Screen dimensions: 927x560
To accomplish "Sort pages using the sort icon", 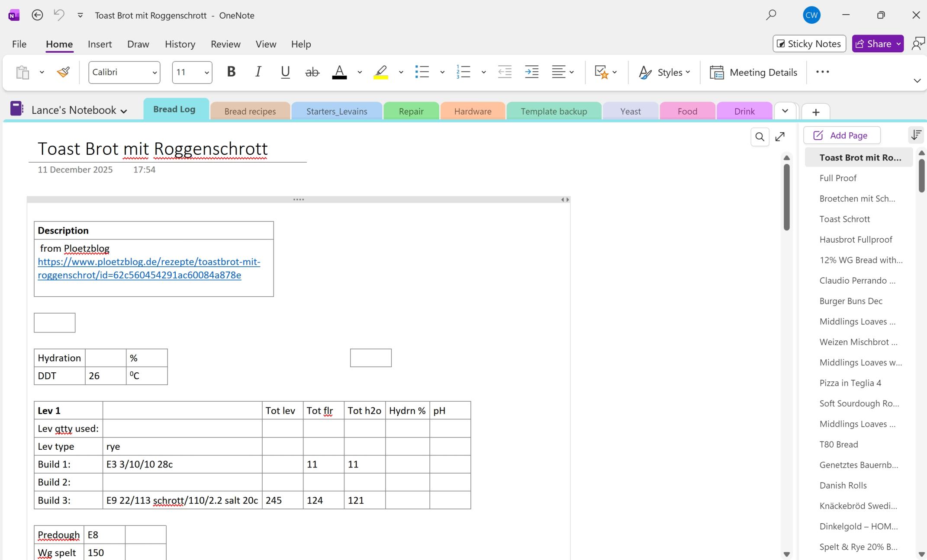I will pyautogui.click(x=916, y=135).
